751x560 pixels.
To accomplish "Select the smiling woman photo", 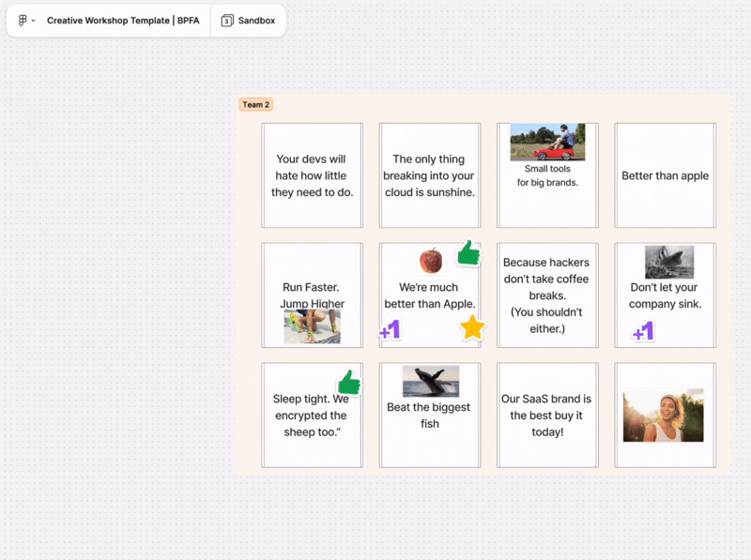I will pos(663,415).
